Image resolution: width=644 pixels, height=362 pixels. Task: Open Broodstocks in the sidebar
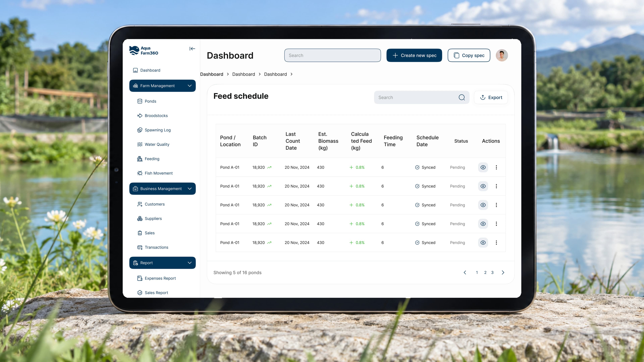(152, 116)
